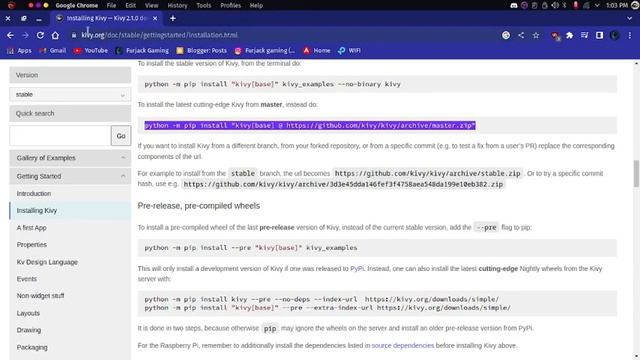640x360 pixels.
Task: Click the page vertical scrollbar thumb
Action: 636,173
